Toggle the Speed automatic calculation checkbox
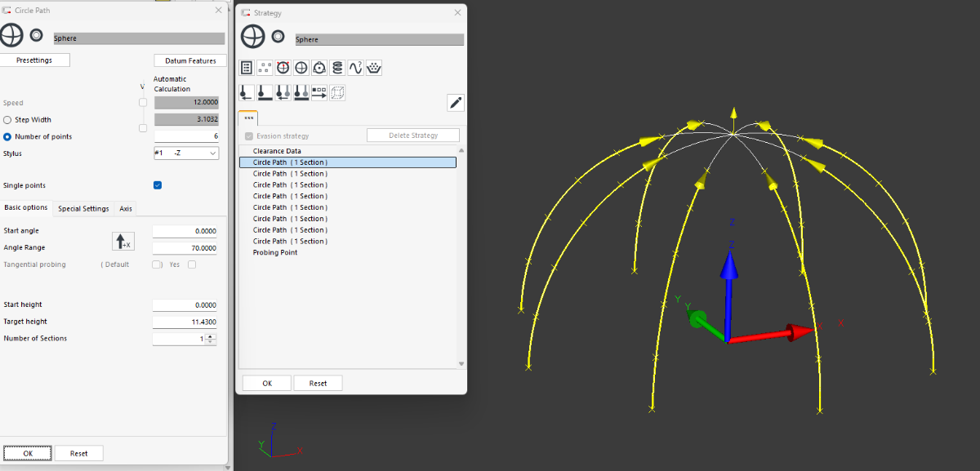This screenshot has width=980, height=471. 143,103
